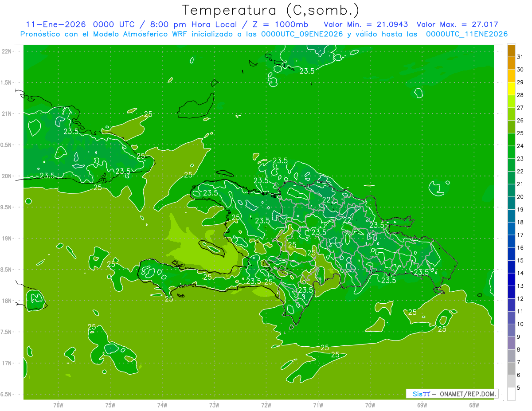Click the "0000UTC_09ENE2026" initialization time text

pyautogui.click(x=302, y=34)
